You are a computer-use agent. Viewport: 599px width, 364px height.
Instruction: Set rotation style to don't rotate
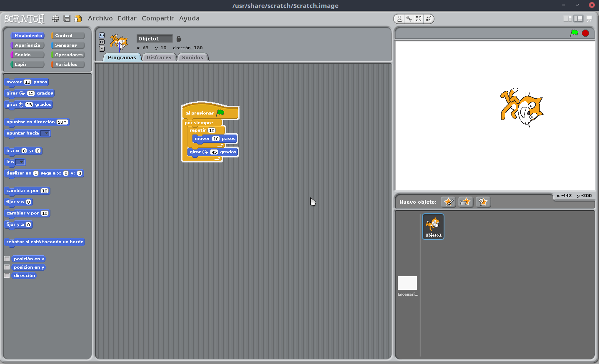coord(102,49)
